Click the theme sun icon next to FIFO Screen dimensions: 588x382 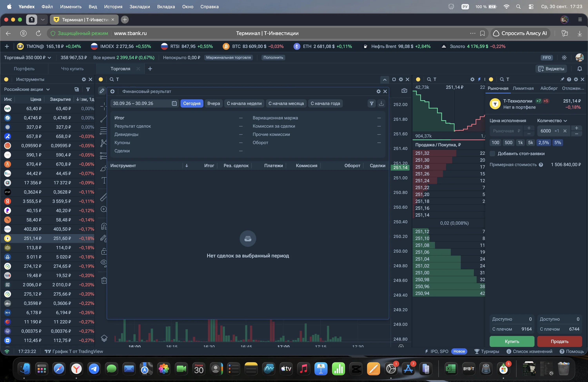pos(564,58)
